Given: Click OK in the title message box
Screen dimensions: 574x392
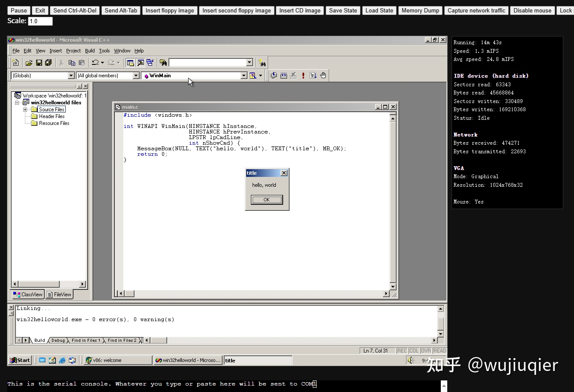Looking at the screenshot, I should (267, 200).
